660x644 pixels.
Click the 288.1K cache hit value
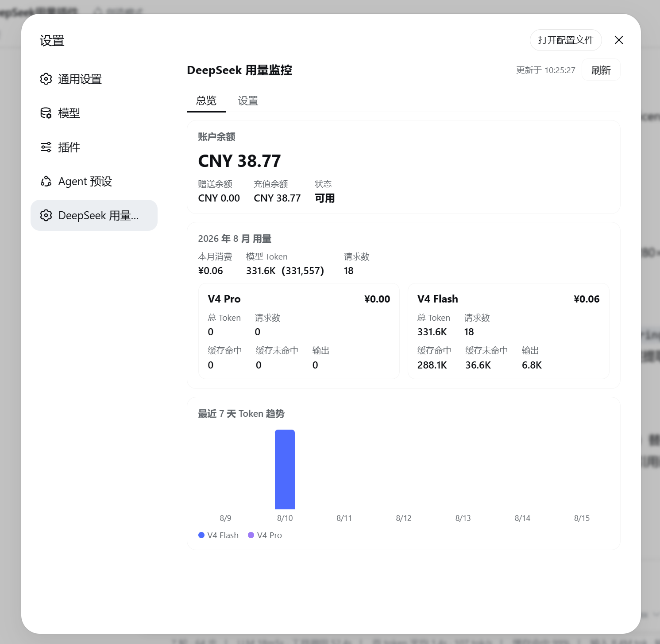tap(432, 365)
